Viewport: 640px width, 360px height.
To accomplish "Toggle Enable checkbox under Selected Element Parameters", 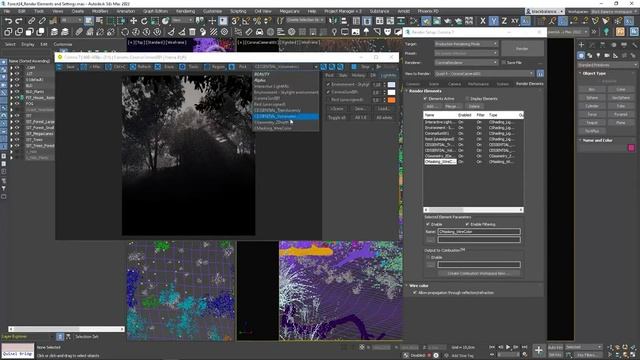I will pyautogui.click(x=428, y=224).
